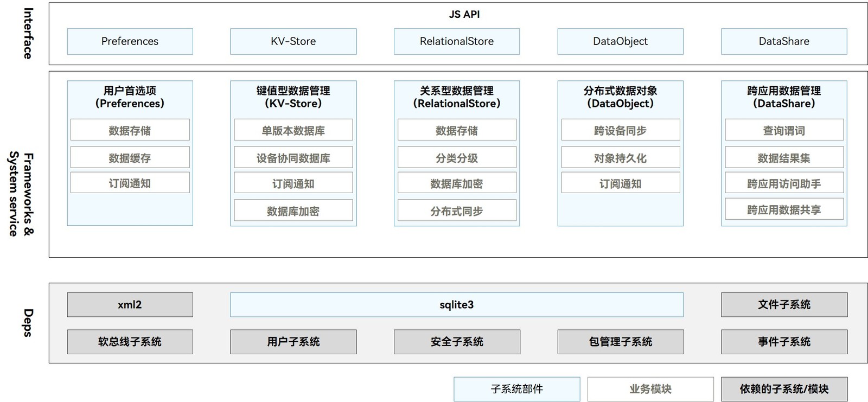Select 分类分级 module box
The height and width of the screenshot is (402, 868).
pos(457,157)
